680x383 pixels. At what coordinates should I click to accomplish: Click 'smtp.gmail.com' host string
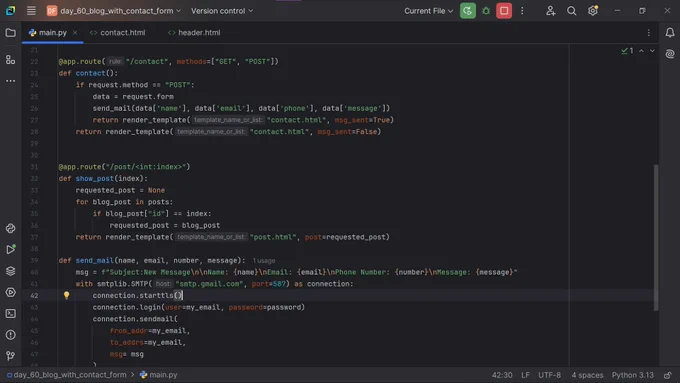209,284
